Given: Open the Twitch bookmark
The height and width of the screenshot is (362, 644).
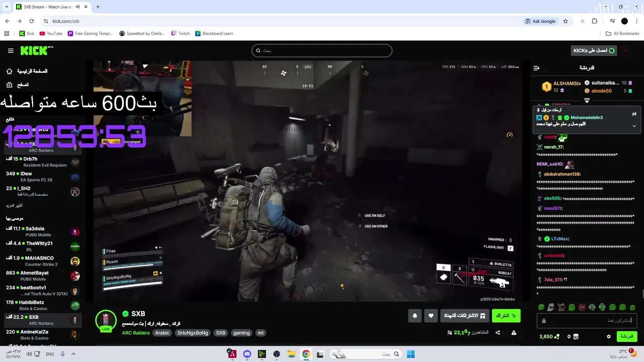Looking at the screenshot, I should (180, 34).
